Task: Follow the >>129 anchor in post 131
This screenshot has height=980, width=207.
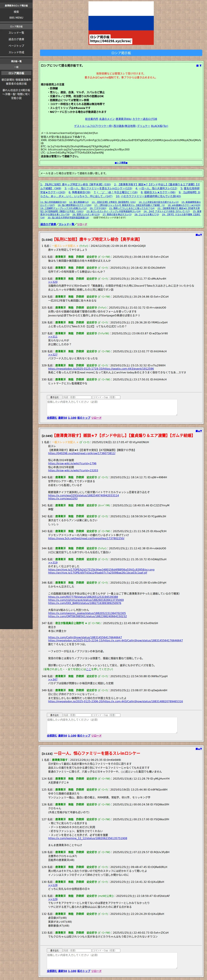Action: pyautogui.click(x=53, y=899)
